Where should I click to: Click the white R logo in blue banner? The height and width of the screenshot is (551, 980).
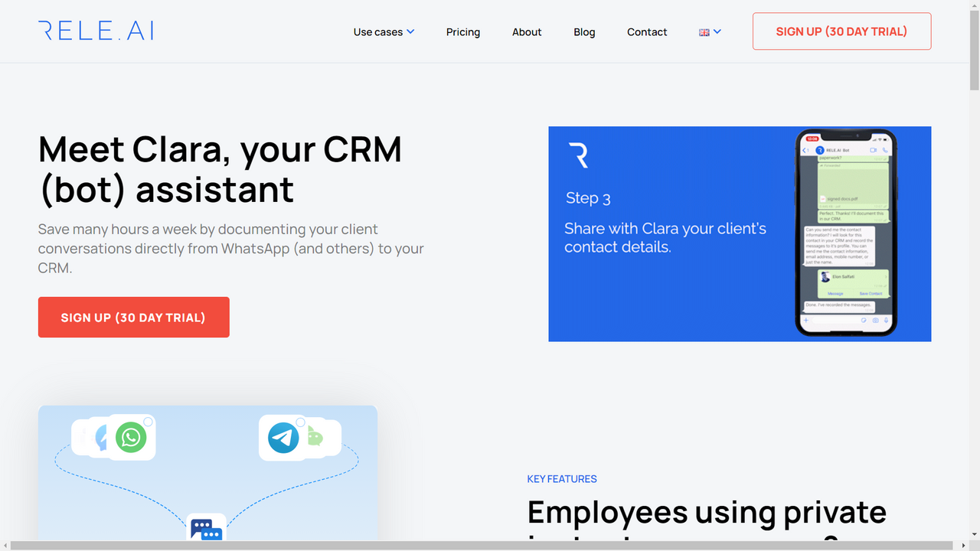coord(579,155)
